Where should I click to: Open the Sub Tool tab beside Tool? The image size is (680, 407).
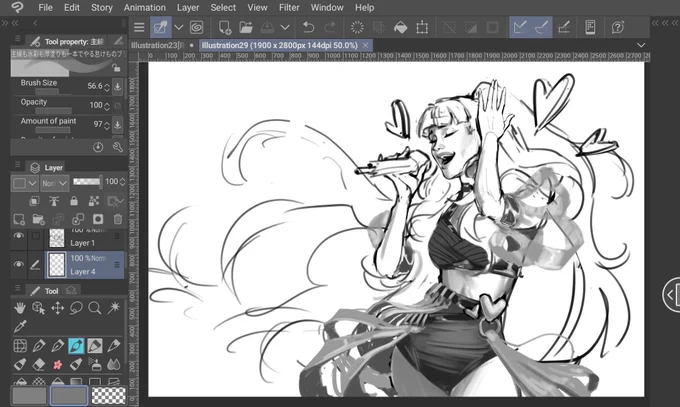pos(72,291)
